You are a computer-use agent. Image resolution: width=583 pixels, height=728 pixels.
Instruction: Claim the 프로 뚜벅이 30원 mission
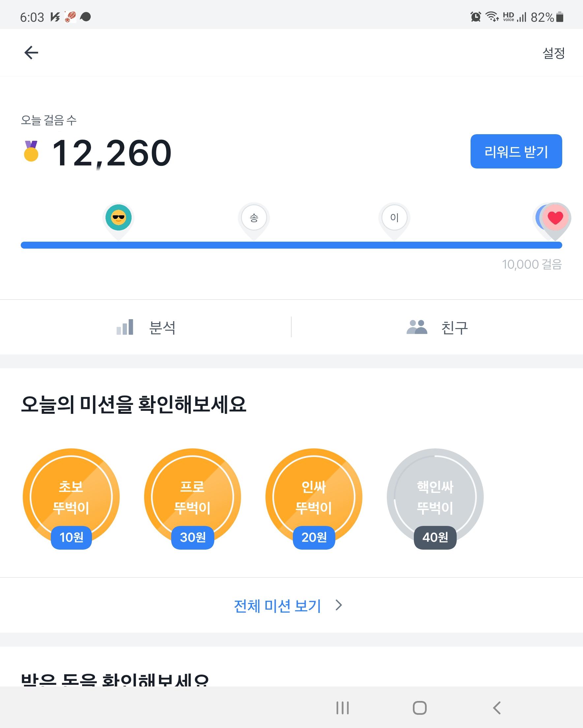192,497
